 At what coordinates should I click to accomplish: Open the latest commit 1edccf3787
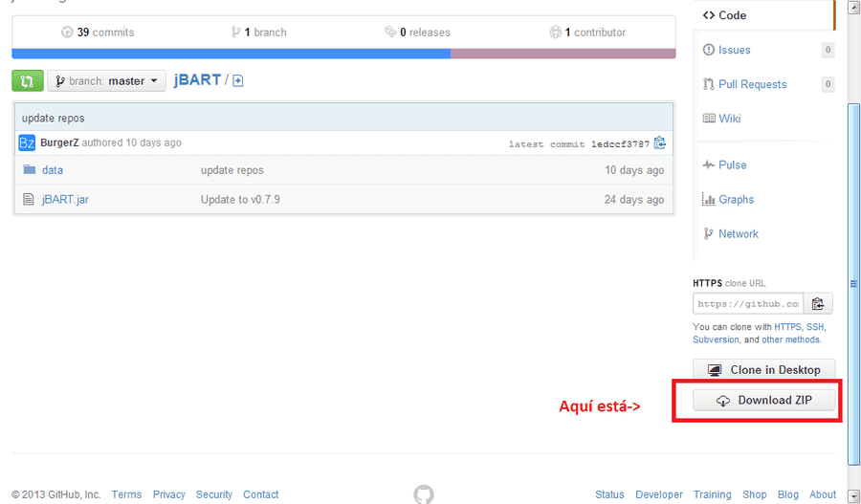(x=620, y=144)
